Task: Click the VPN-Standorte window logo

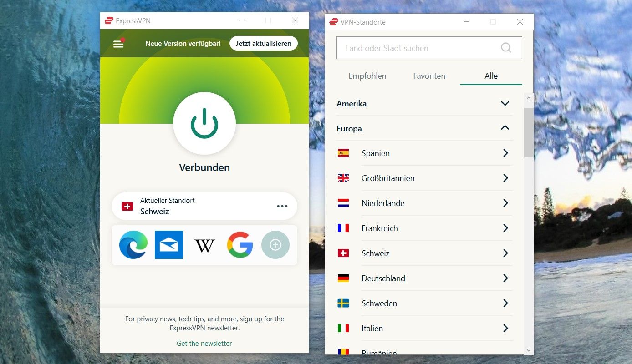Action: (x=334, y=22)
